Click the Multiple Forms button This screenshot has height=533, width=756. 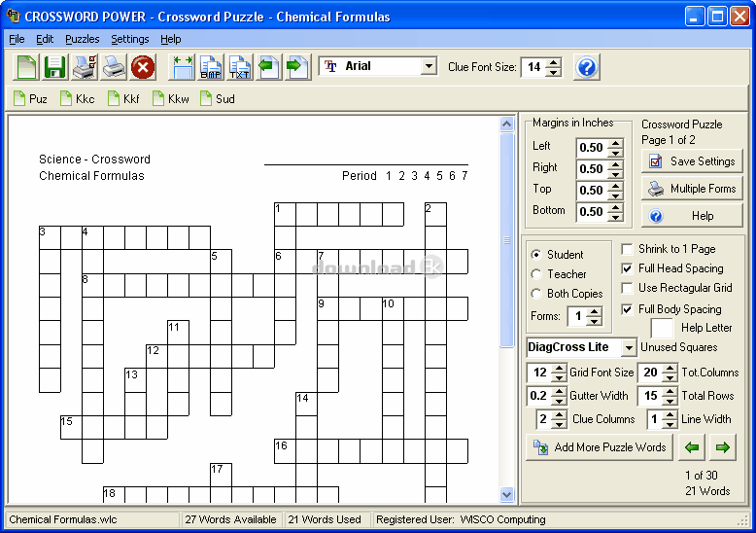pos(692,189)
